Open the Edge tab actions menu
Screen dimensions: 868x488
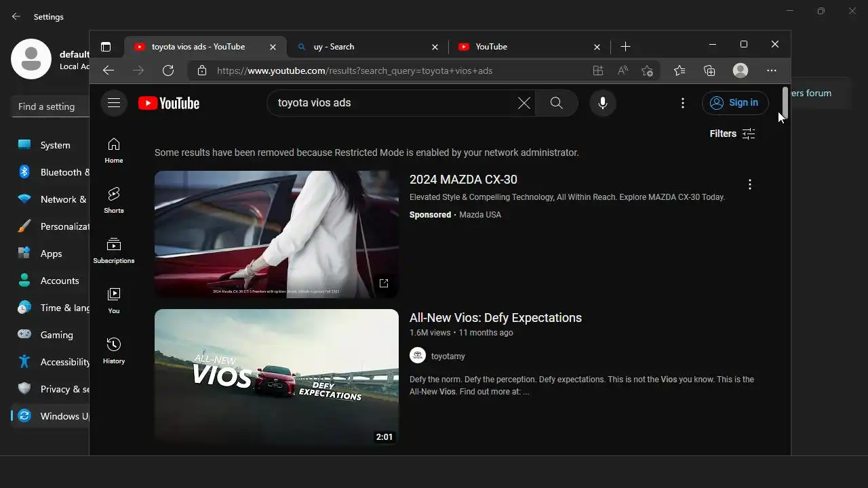(x=106, y=47)
